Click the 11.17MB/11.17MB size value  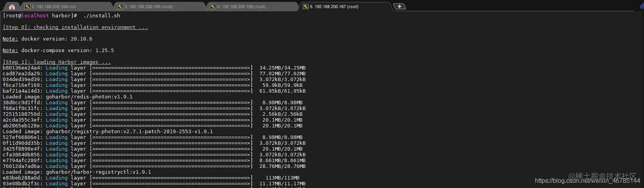click(x=282, y=184)
